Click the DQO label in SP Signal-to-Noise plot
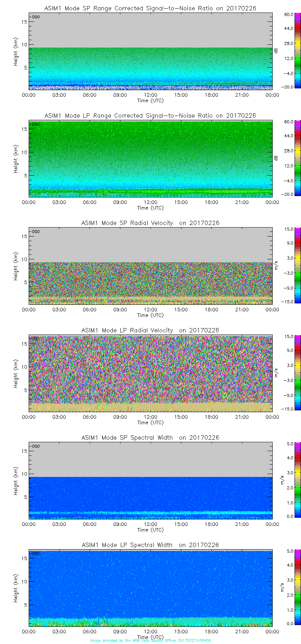301x644 pixels. (x=36, y=17)
